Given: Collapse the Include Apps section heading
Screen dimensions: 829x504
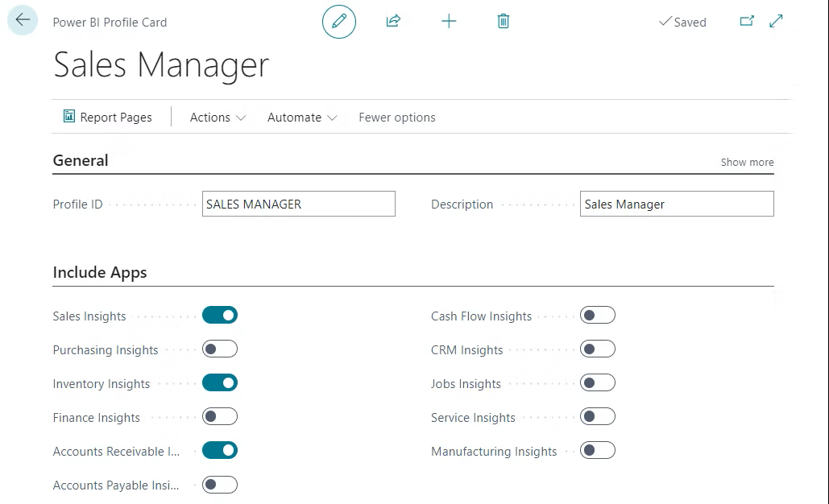Looking at the screenshot, I should tap(100, 272).
